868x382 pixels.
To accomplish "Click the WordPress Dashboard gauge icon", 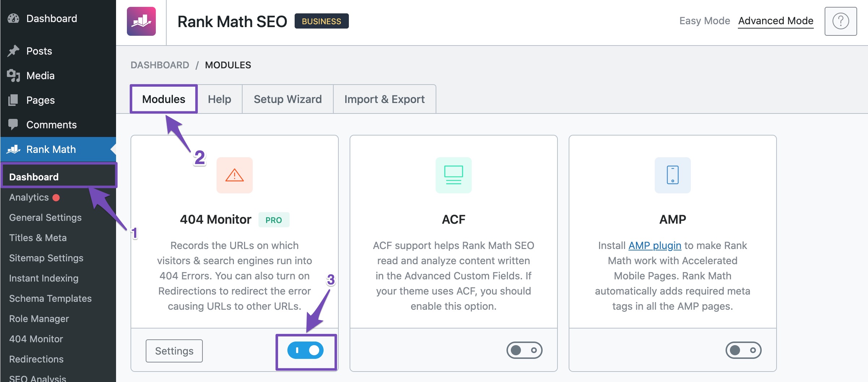I will coord(14,18).
